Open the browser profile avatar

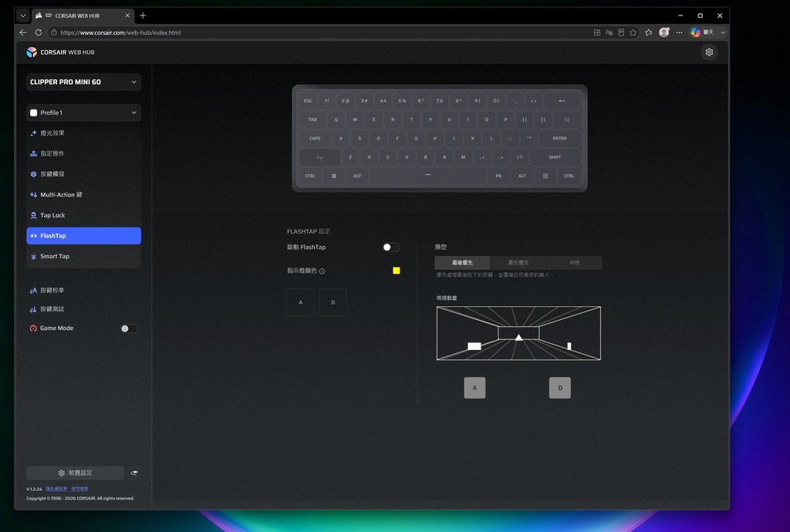coord(664,32)
